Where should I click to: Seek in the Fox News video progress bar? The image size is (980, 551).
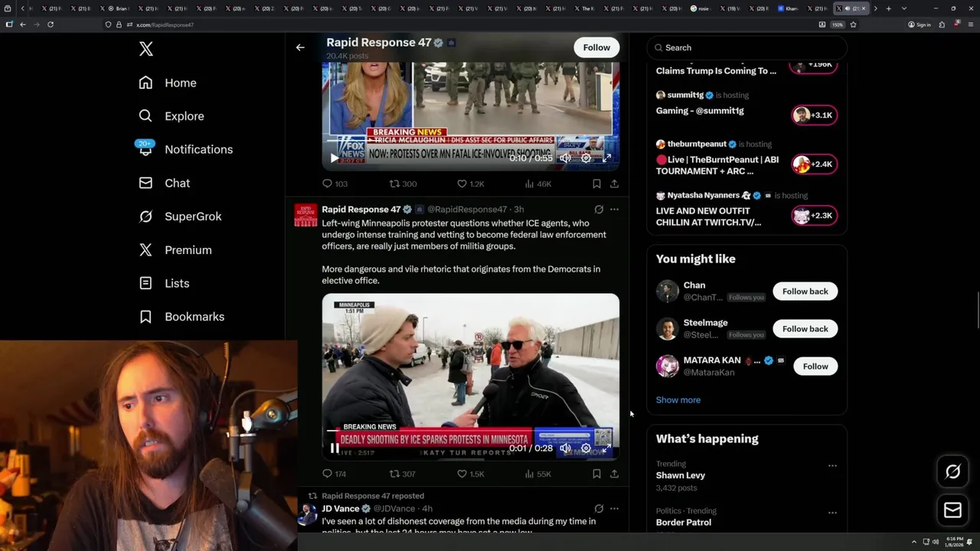pos(470,140)
